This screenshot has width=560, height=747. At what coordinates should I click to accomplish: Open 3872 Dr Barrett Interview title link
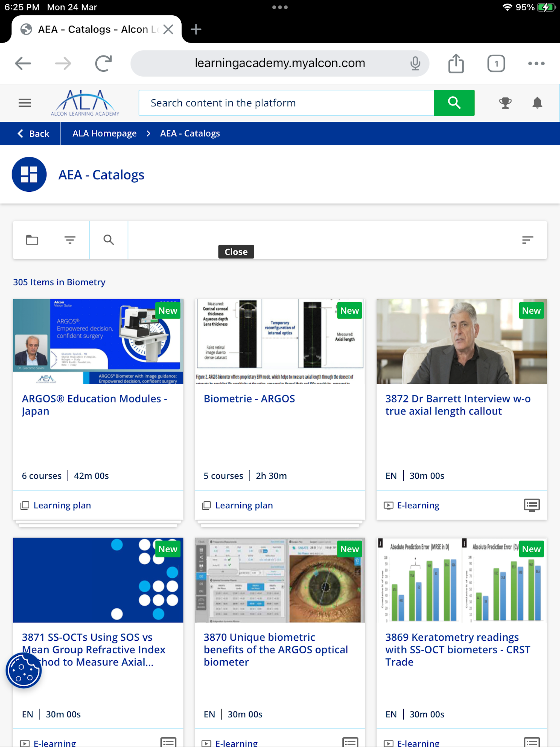point(458,405)
